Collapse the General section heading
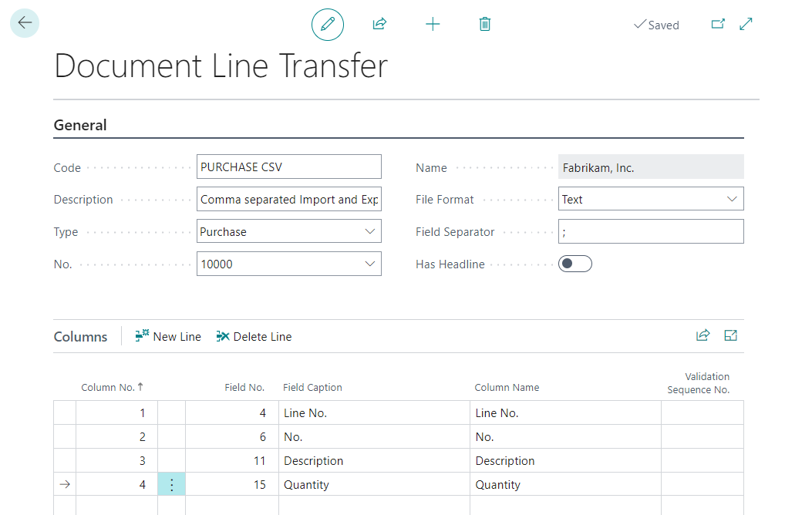 coord(80,125)
